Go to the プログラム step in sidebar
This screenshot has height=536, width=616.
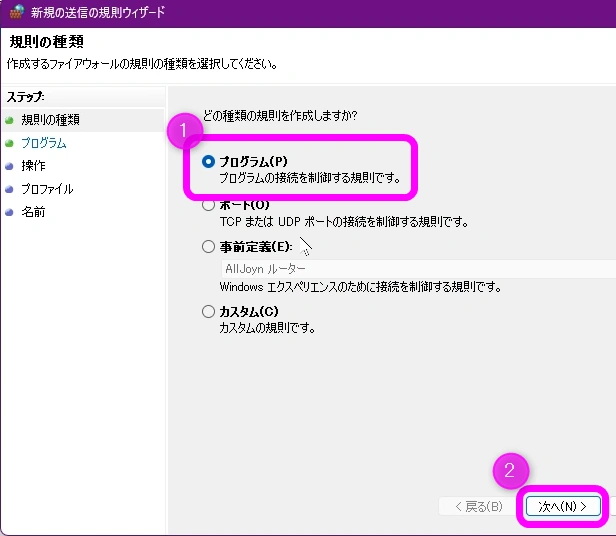[44, 143]
